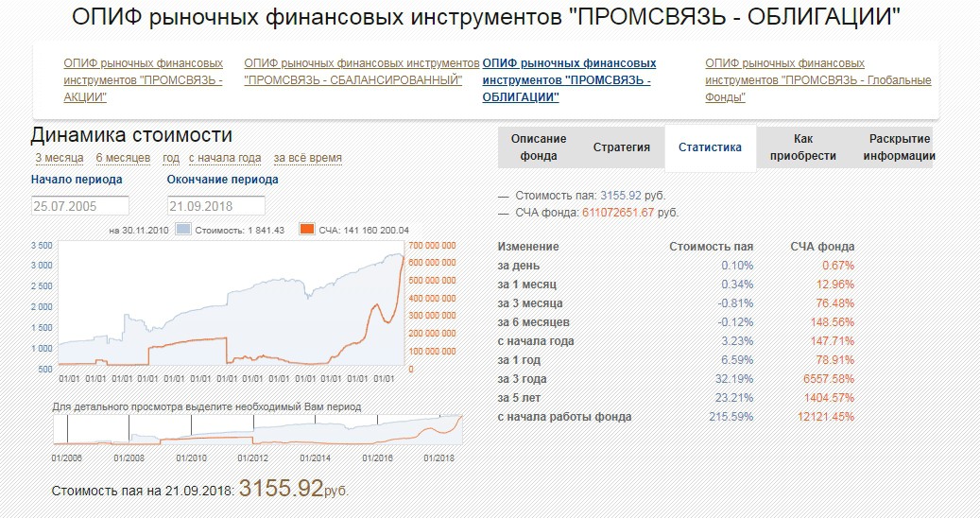Select the Статистика tab
The height and width of the screenshot is (518, 980).
(x=710, y=147)
